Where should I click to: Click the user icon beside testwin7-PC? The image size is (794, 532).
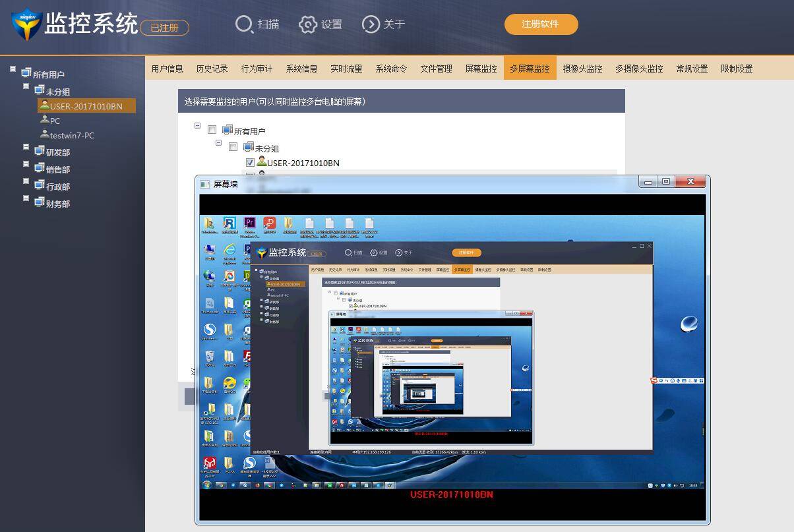click(45, 134)
